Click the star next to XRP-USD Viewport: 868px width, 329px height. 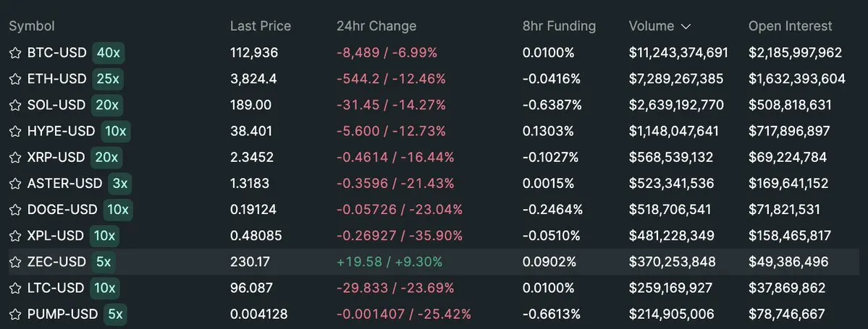click(x=15, y=158)
